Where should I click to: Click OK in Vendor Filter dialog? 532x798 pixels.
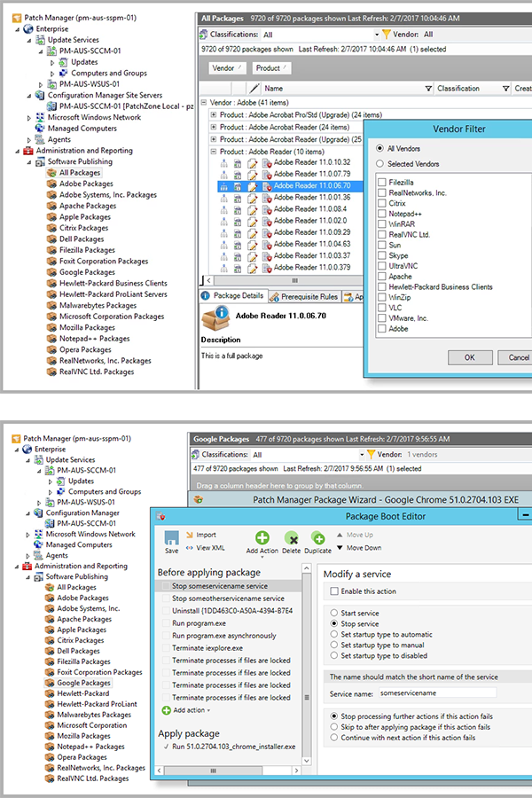pyautogui.click(x=470, y=357)
